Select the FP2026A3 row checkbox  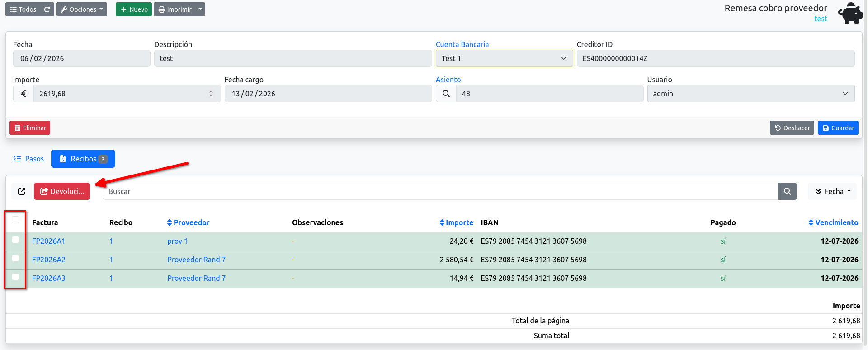click(15, 277)
